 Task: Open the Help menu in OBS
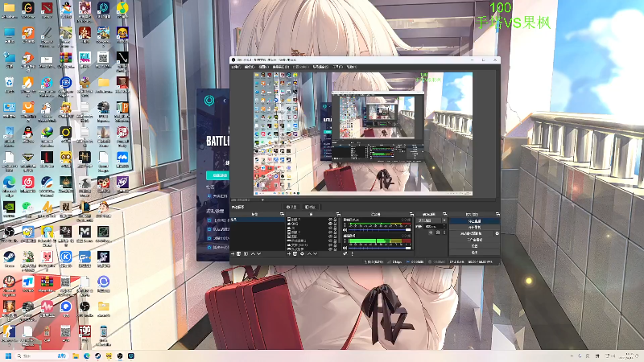click(352, 67)
